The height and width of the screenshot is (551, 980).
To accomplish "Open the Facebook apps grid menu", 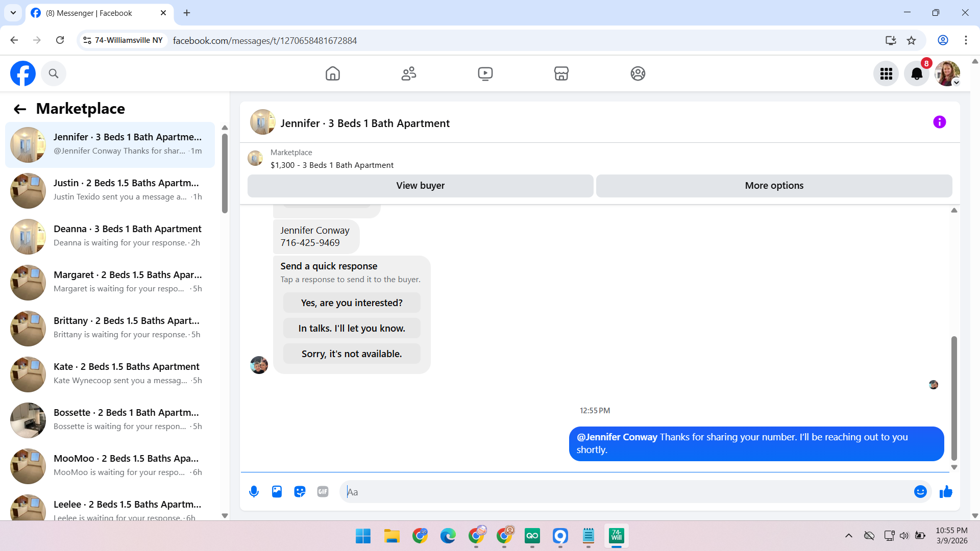I will point(886,73).
